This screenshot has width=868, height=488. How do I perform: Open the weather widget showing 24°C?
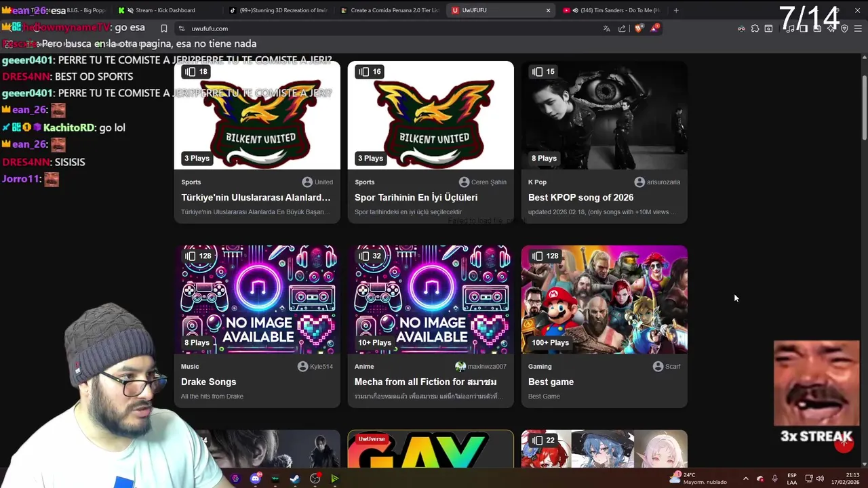[x=698, y=479]
